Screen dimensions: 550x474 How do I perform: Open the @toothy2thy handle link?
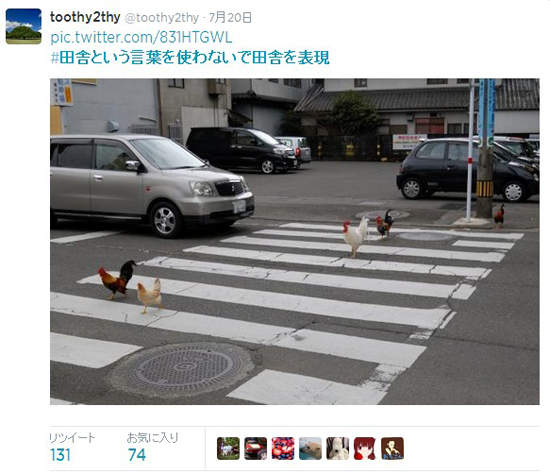[x=162, y=18]
